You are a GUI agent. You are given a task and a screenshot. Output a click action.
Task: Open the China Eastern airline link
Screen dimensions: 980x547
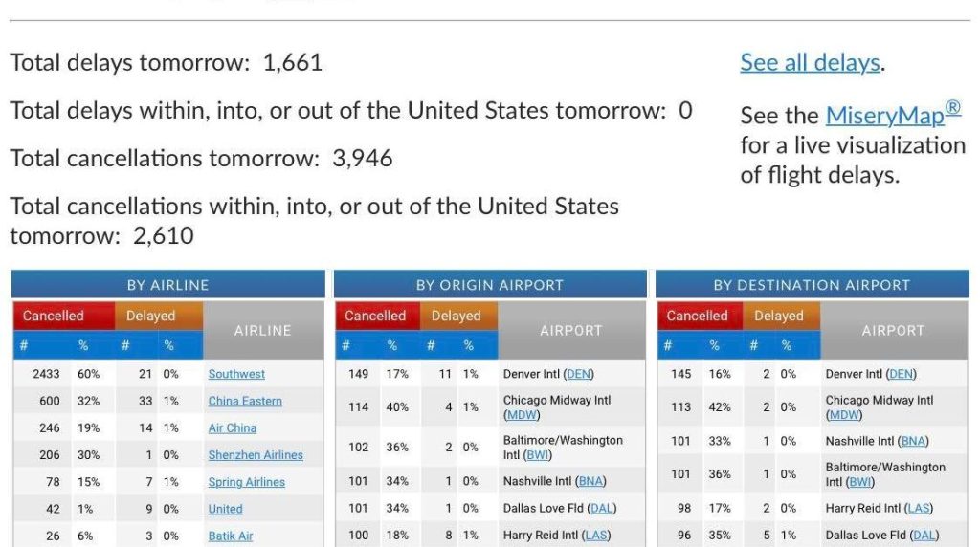245,401
